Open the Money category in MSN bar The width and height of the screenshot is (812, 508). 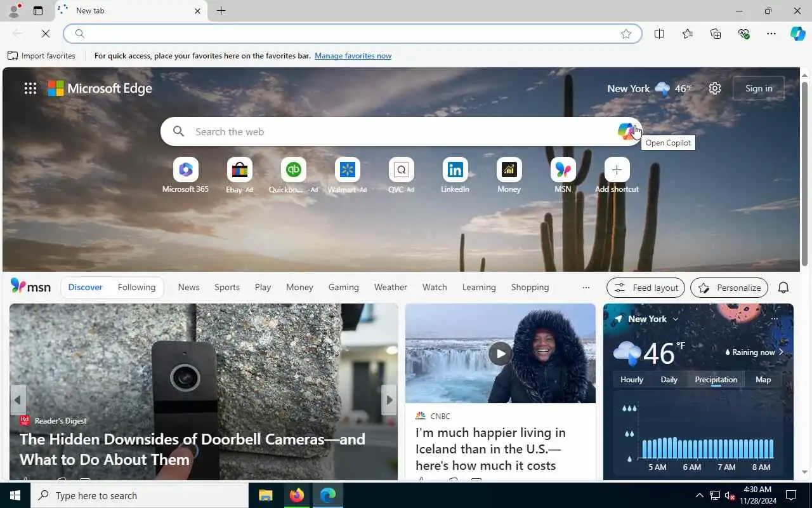(299, 287)
